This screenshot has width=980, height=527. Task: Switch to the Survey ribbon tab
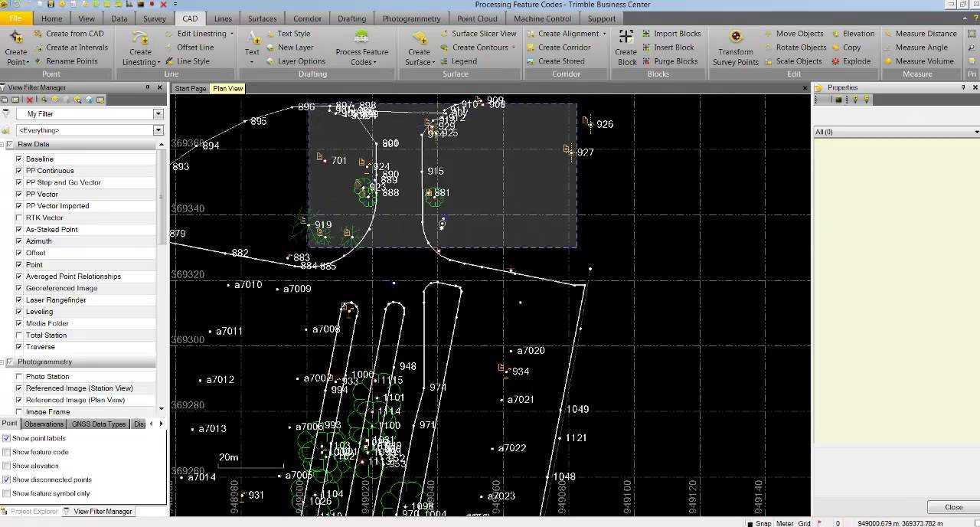154,18
